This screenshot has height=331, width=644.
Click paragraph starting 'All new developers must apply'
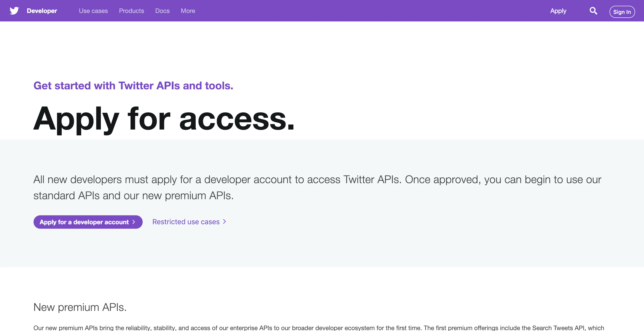318,187
